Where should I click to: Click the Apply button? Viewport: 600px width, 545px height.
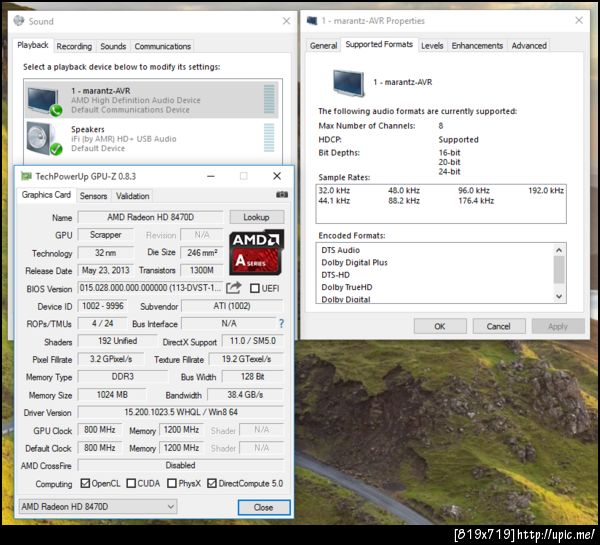558,326
